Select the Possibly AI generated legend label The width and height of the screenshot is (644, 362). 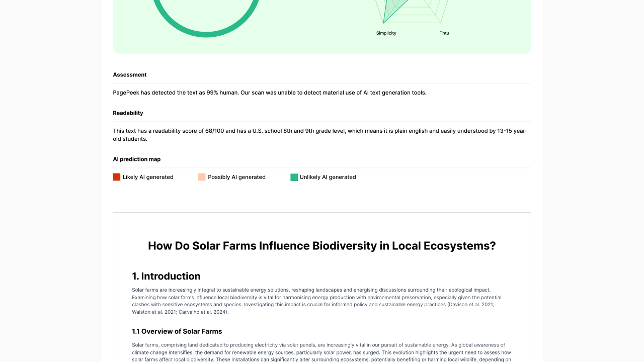click(236, 177)
